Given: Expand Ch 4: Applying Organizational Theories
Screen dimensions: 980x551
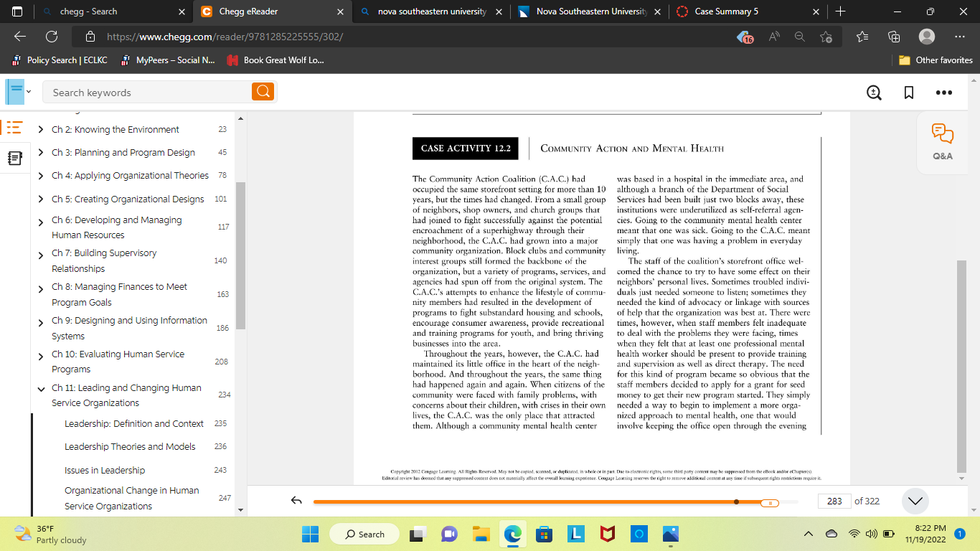Looking at the screenshot, I should point(41,176).
